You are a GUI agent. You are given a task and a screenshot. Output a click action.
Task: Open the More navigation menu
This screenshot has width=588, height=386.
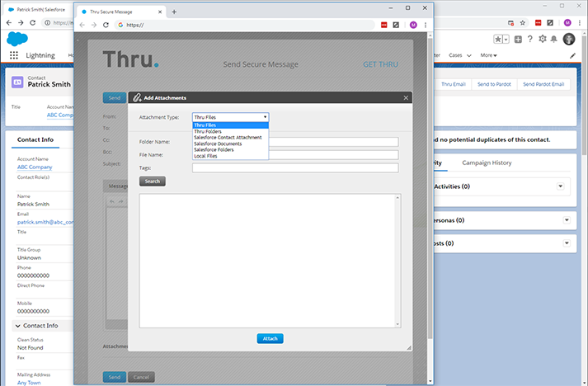point(488,55)
